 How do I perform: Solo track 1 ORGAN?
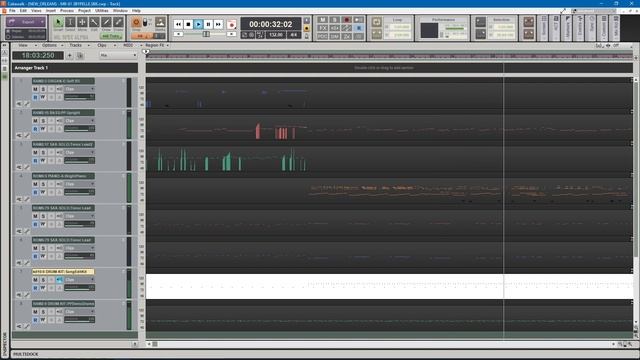(43, 89)
